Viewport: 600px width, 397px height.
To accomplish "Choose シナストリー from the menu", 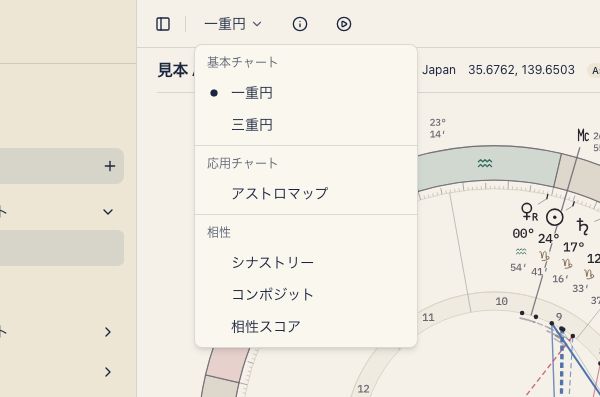I will [x=306, y=263].
